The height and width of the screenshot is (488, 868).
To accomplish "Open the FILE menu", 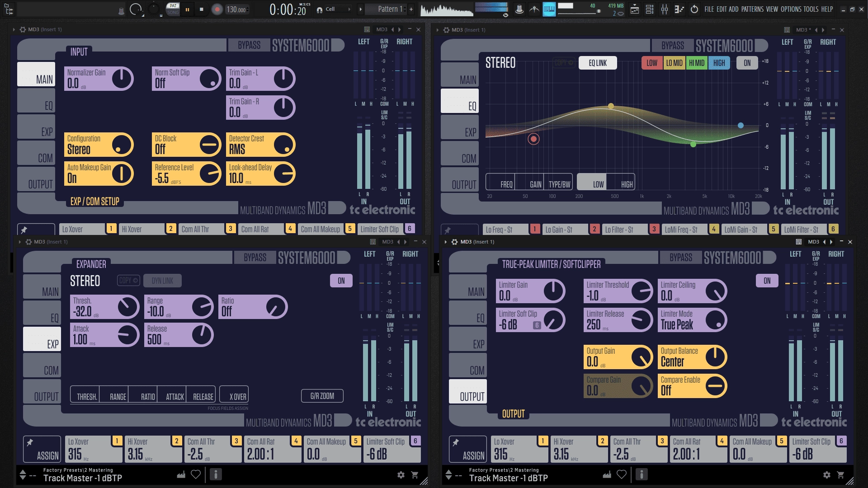I will (x=709, y=9).
